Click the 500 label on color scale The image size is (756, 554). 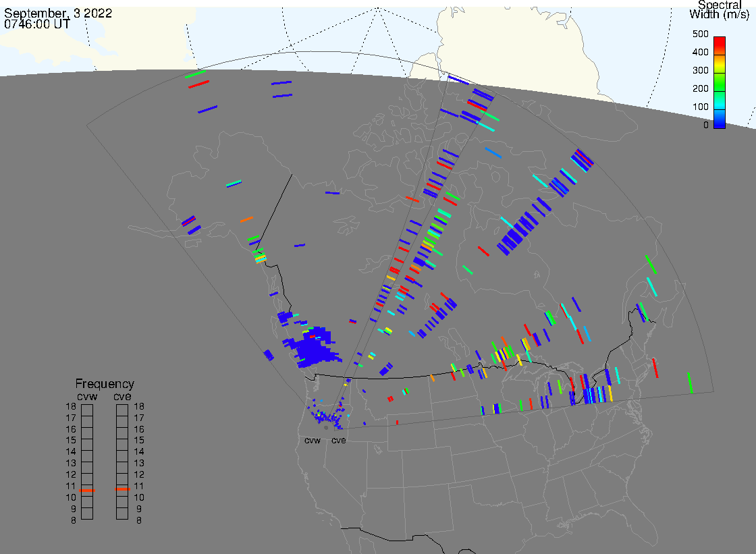700,34
